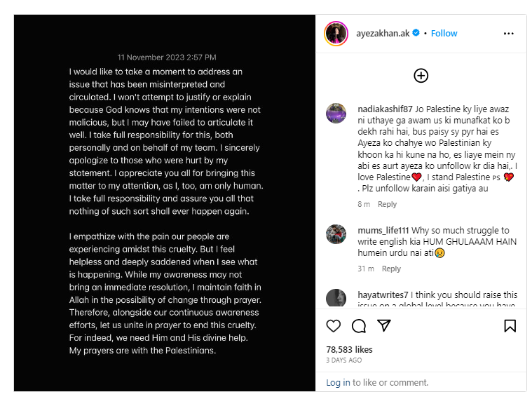Screen dimensions: 532x406
Task: Open the apology statement post image
Action: click(165, 203)
